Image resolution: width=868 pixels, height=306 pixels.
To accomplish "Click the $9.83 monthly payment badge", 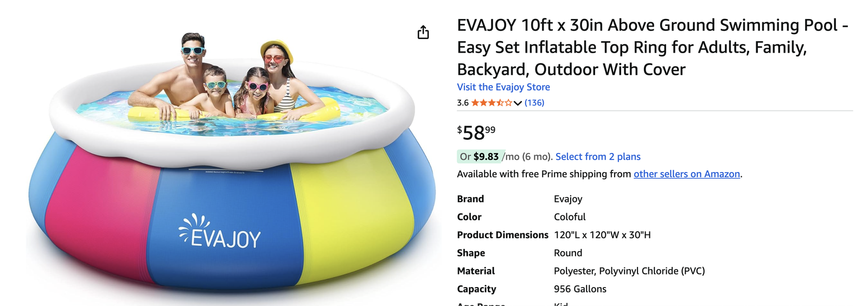I will [x=481, y=156].
